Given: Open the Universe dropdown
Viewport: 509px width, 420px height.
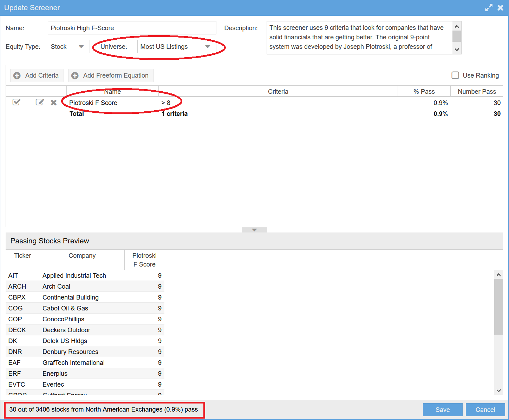Looking at the screenshot, I should (176, 47).
